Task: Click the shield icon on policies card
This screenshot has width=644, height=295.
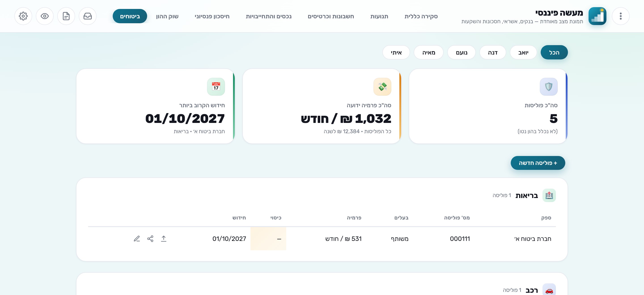Action: click(549, 87)
